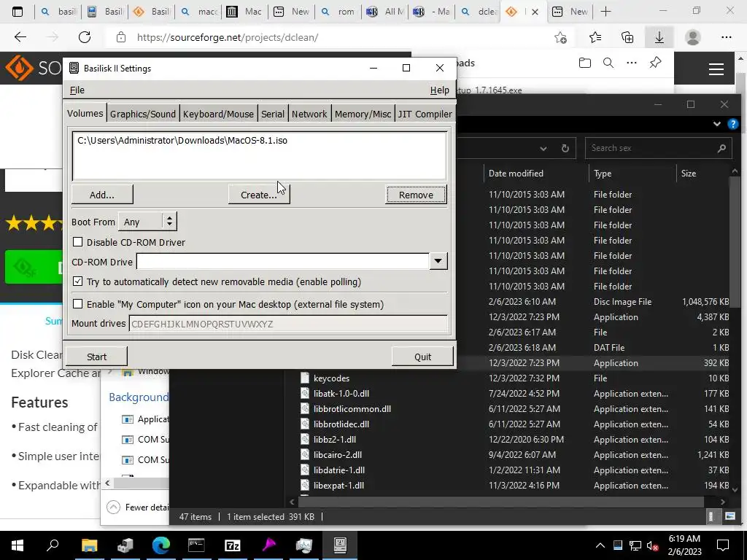Pin the Downloads panel
The image size is (747, 560).
[x=656, y=63]
